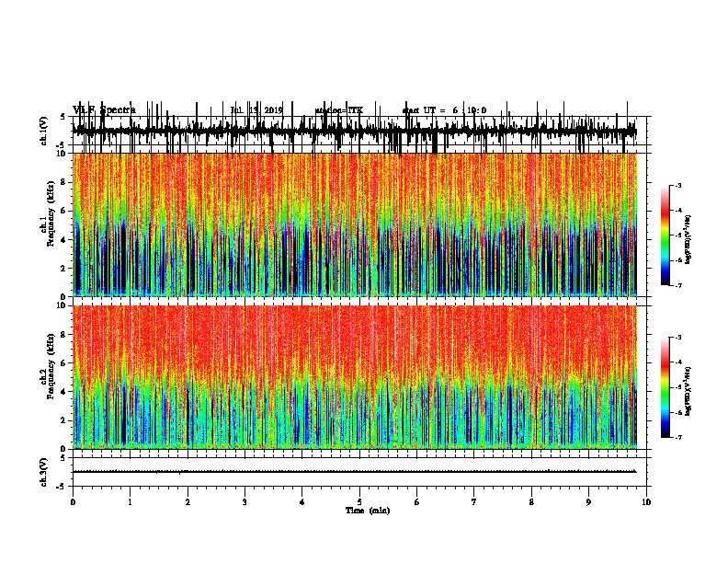Click the 'start UT = 6:10:0' header text

tap(444, 110)
